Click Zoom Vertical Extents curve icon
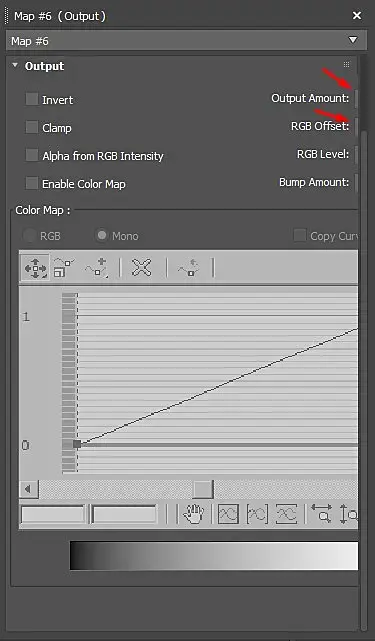 click(287, 513)
